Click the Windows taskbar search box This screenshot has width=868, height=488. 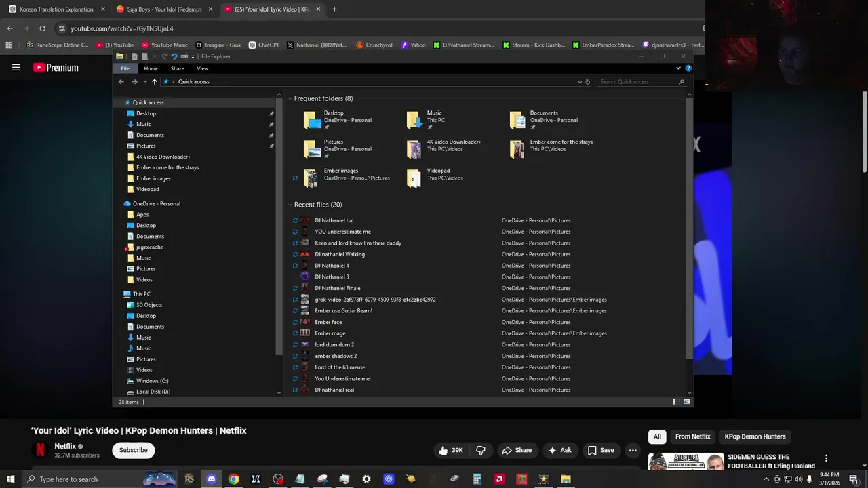(99, 479)
